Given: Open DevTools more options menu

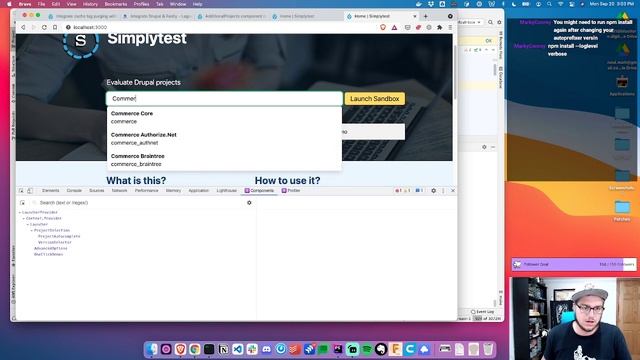Looking at the screenshot, I should (x=443, y=191).
